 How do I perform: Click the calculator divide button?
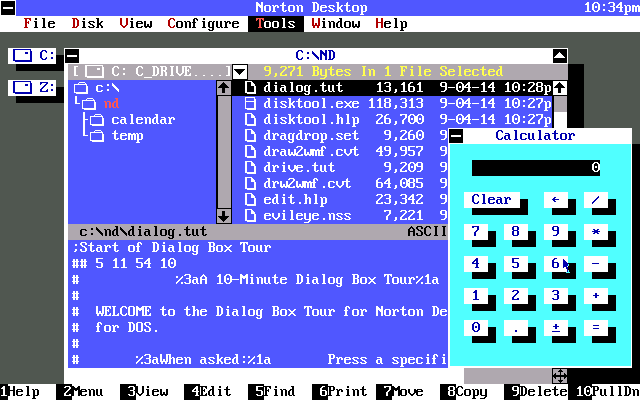click(x=596, y=200)
